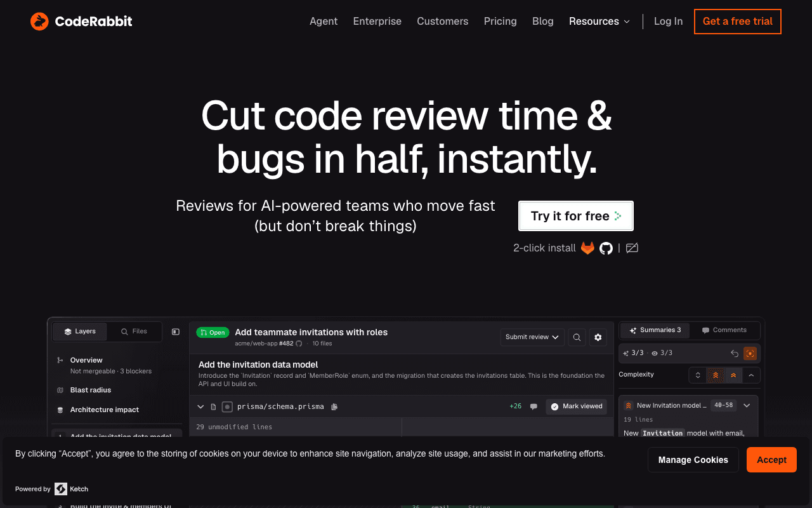Screen dimensions: 812x508
Task: Click the green Open pull request badge
Action: [213, 332]
